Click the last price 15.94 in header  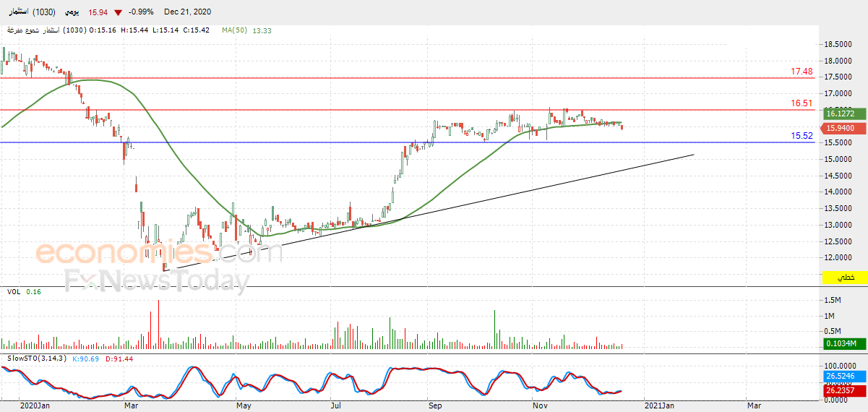click(98, 12)
